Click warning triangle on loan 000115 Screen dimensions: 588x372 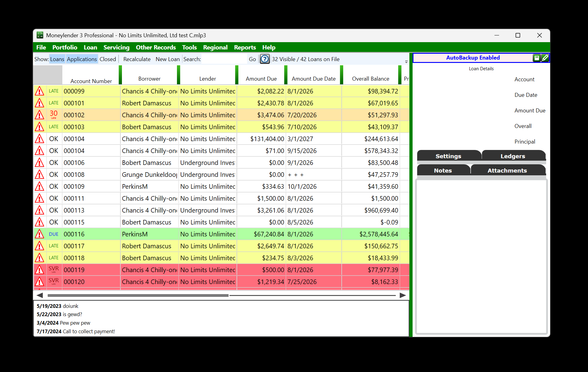click(x=39, y=222)
